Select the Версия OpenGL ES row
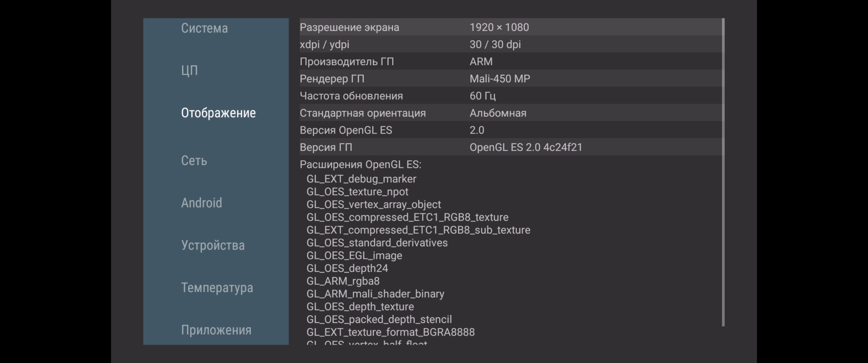 (x=511, y=130)
